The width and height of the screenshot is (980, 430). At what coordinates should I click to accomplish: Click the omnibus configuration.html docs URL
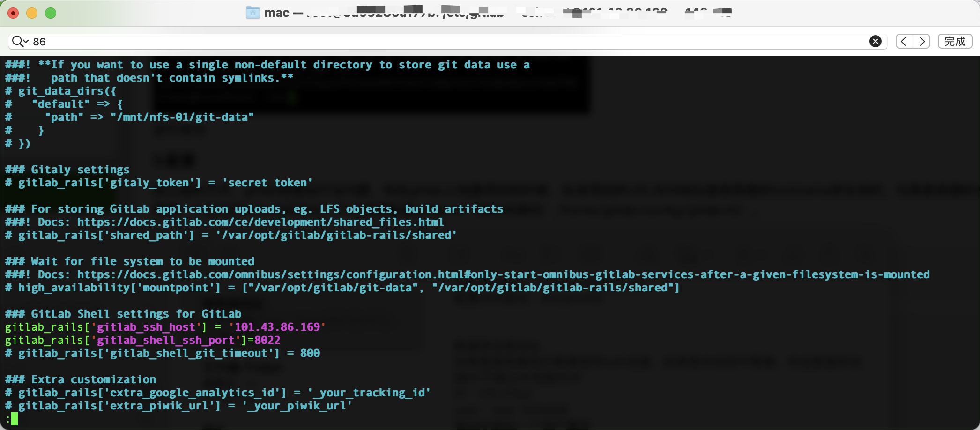504,274
